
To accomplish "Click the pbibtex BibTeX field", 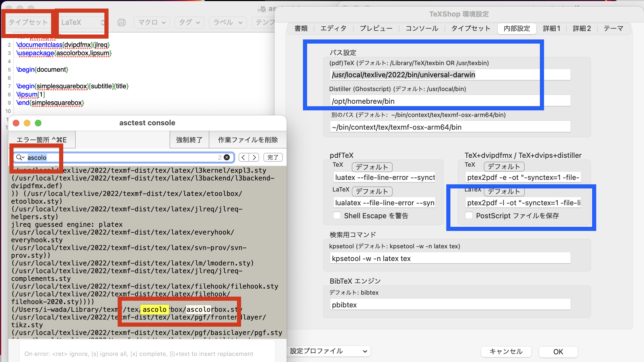I will click(x=450, y=305).
